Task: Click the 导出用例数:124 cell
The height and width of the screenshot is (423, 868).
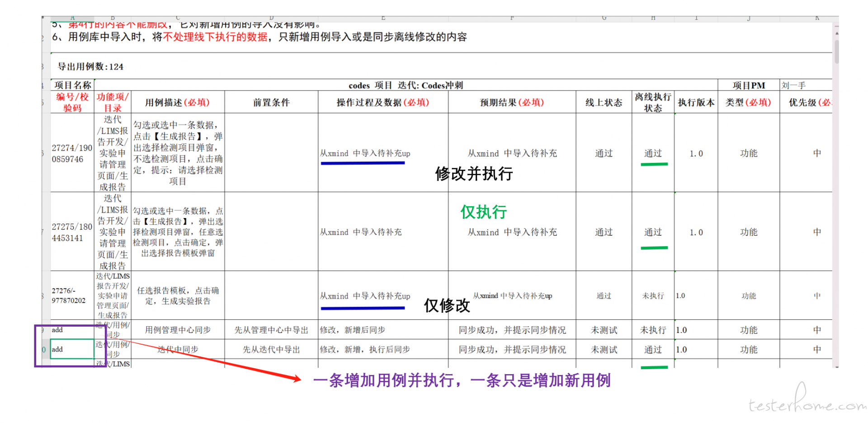Action: click(x=90, y=67)
